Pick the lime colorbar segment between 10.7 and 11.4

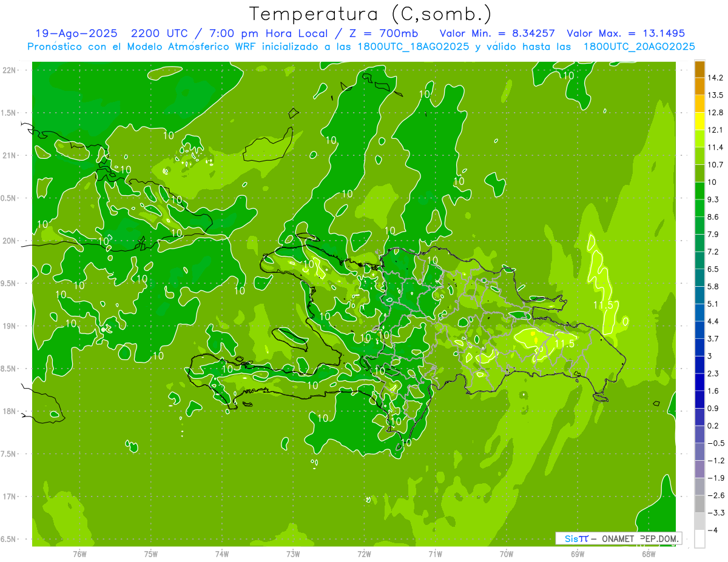(699, 156)
